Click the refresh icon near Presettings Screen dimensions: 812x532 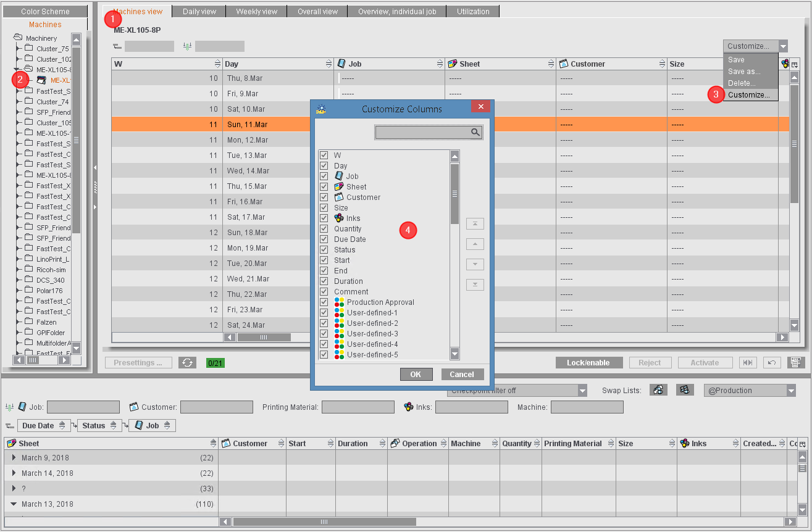point(186,362)
